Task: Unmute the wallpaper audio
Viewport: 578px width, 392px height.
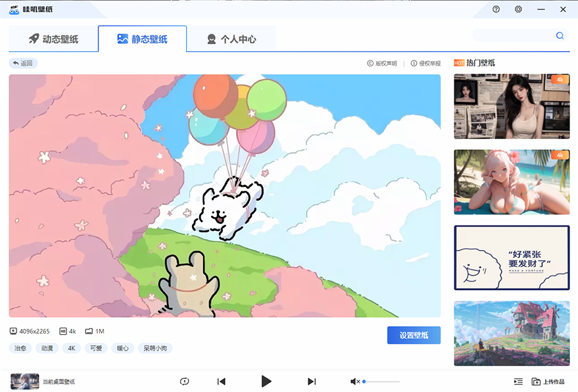Action: point(355,381)
